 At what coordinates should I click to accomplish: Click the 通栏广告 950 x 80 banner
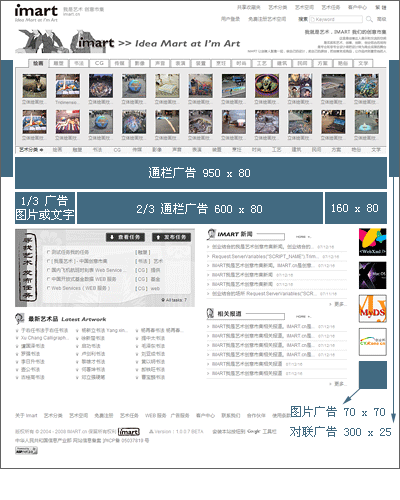pyautogui.click(x=201, y=173)
